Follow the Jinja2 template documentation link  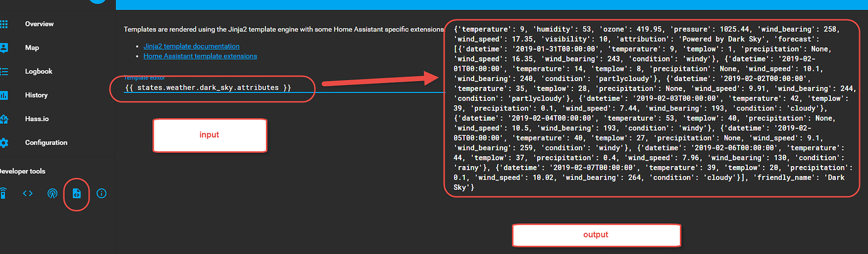[191, 46]
